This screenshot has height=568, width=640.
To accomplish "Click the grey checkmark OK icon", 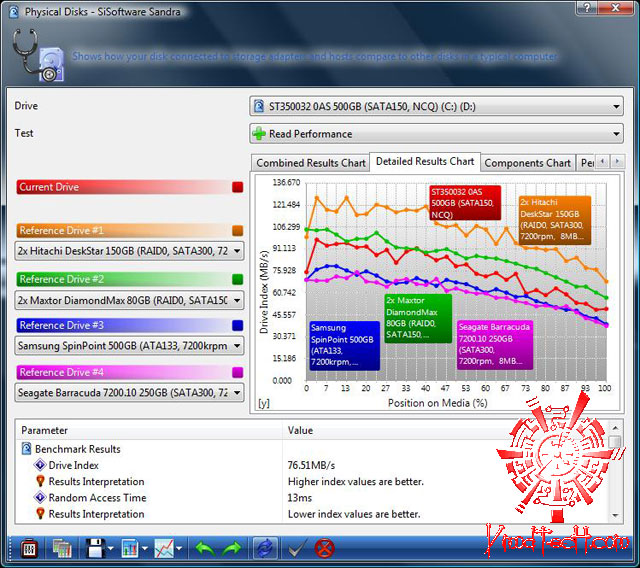I will tap(298, 549).
